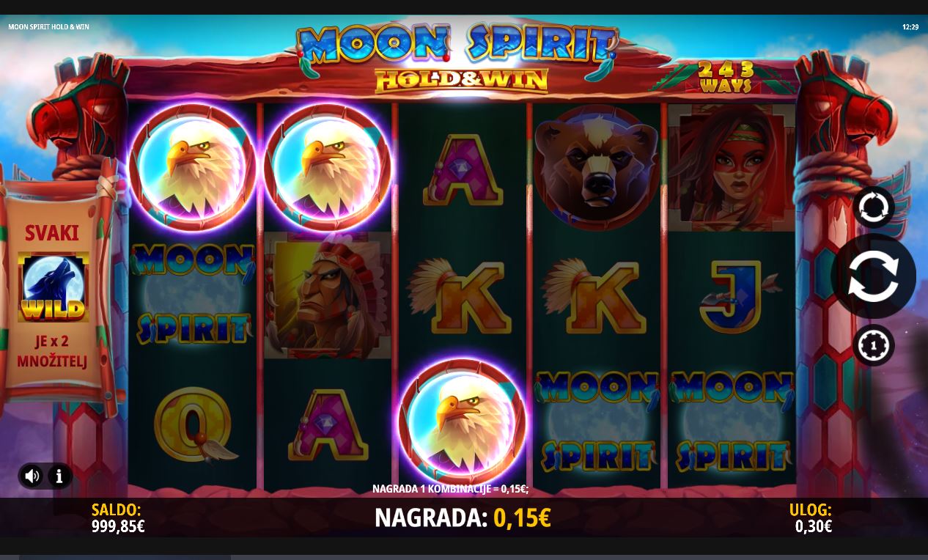Viewport: 928px width, 560px height.
Task: Open the bet chip selector
Action: (873, 345)
